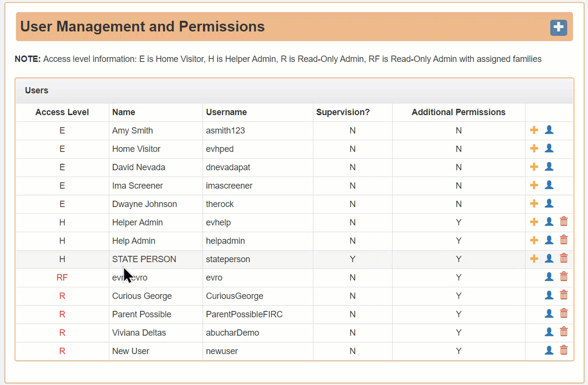
Task: Click the orange plus for Dwayne Johnson
Action: (534, 204)
